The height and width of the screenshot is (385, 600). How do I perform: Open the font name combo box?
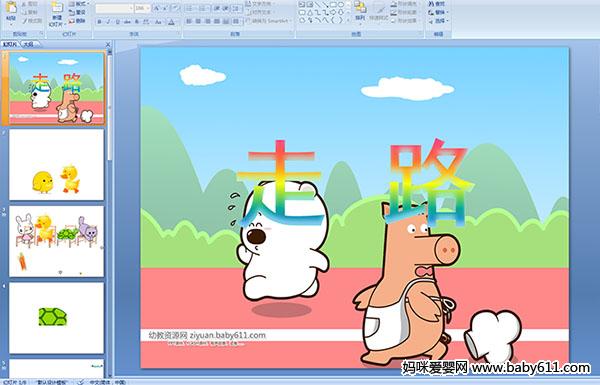tap(114, 8)
